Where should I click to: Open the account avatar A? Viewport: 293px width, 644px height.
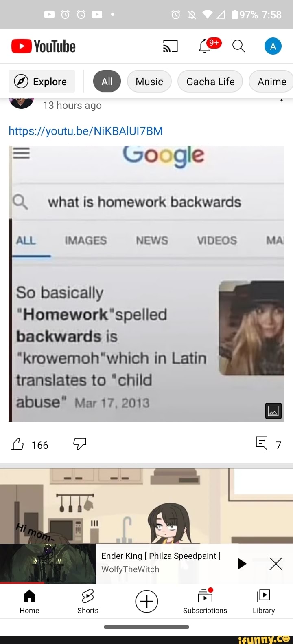[273, 46]
